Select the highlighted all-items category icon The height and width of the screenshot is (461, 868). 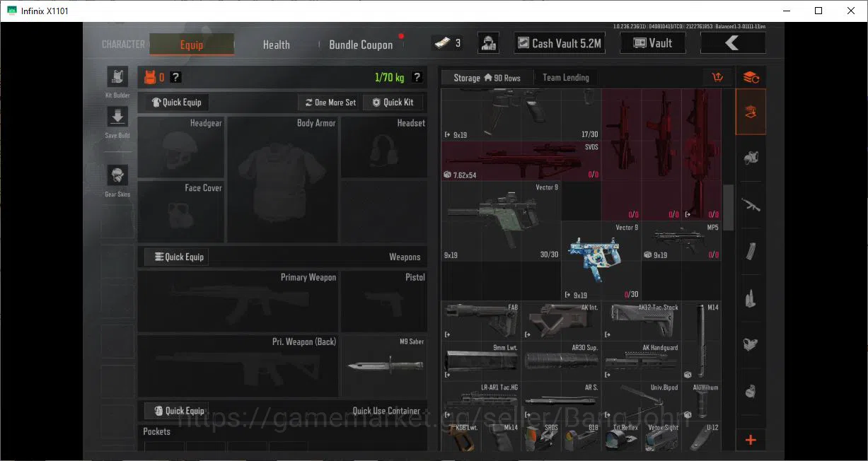click(x=751, y=112)
